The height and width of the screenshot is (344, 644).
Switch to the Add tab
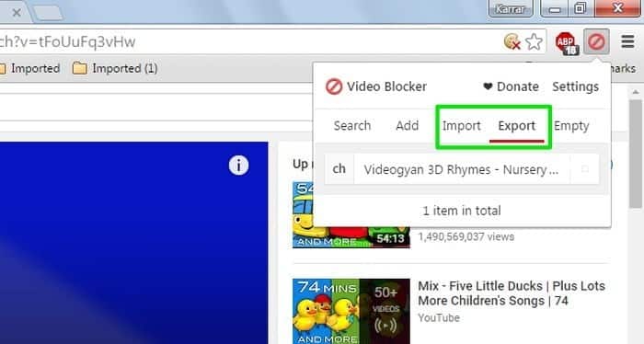[x=407, y=126]
